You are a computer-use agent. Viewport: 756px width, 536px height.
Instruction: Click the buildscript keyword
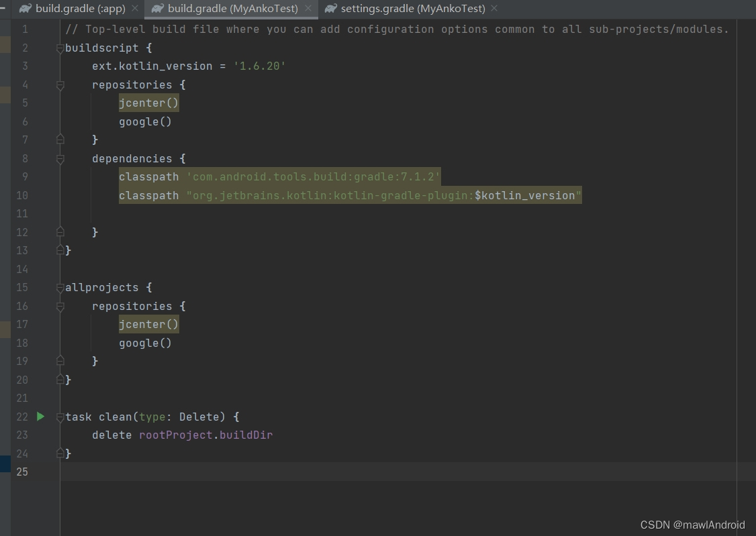102,48
